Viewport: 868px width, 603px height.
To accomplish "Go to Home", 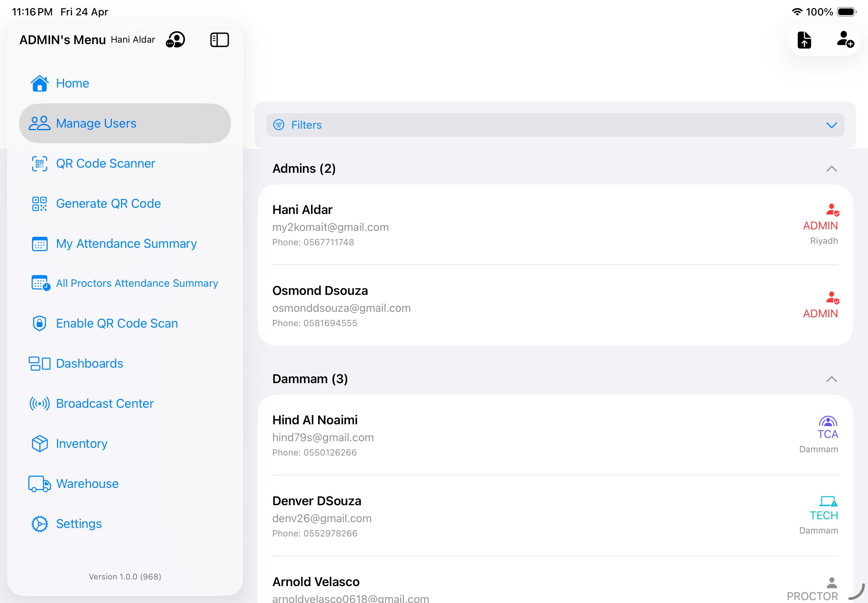I will point(72,83).
